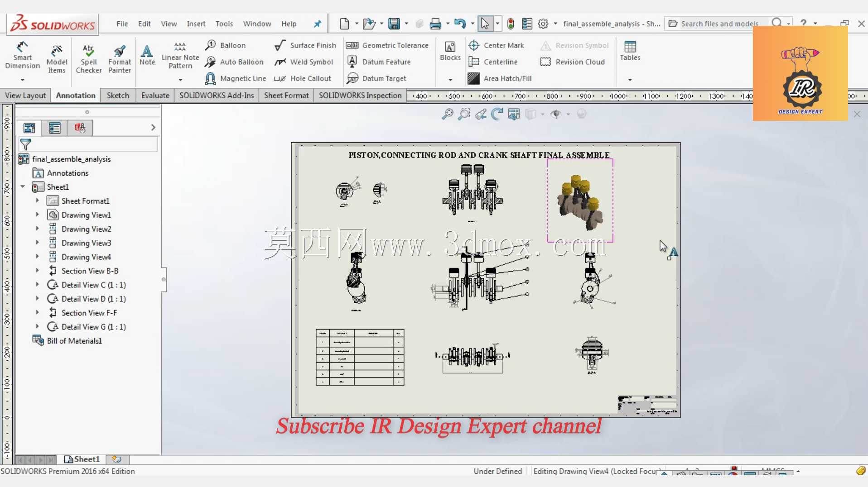
Task: Add a Balloon annotation
Action: (225, 45)
